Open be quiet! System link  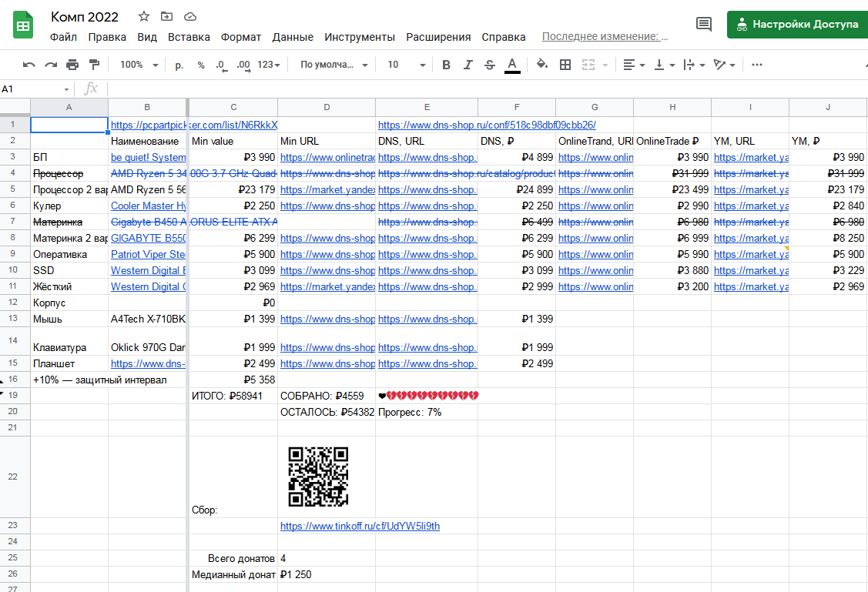tap(149, 158)
